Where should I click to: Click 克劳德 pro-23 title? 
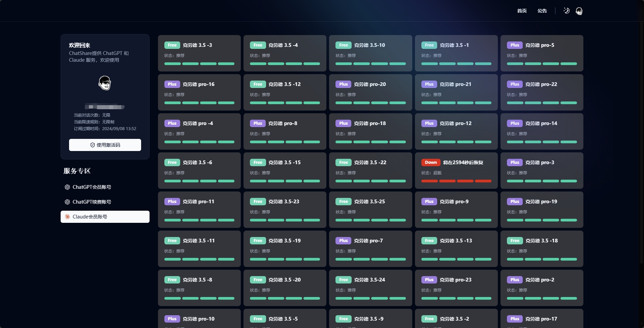455,280
